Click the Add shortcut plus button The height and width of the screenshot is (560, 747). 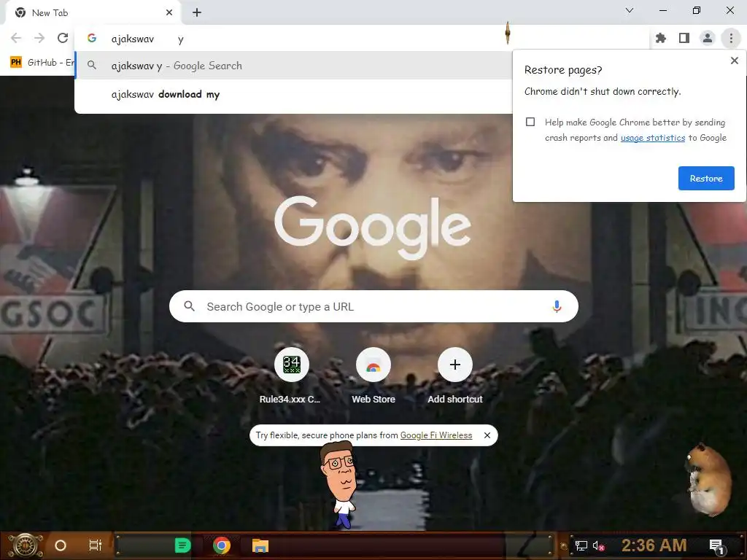pyautogui.click(x=455, y=365)
